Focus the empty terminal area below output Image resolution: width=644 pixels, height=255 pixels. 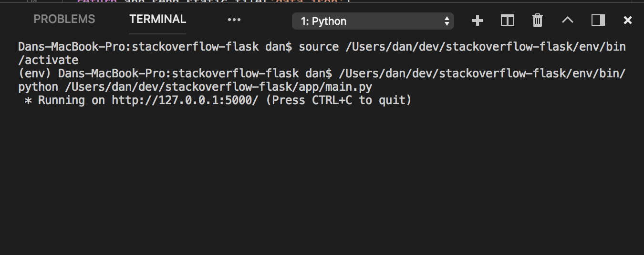tap(322, 181)
